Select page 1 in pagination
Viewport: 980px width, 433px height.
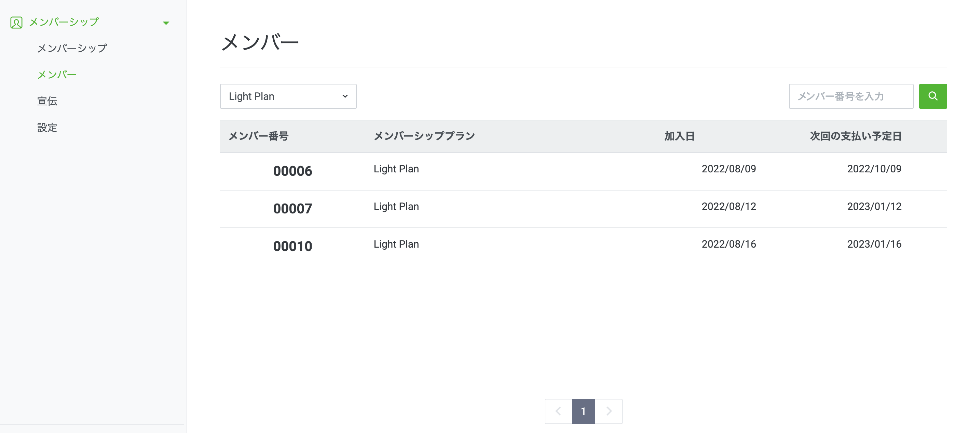(x=583, y=411)
